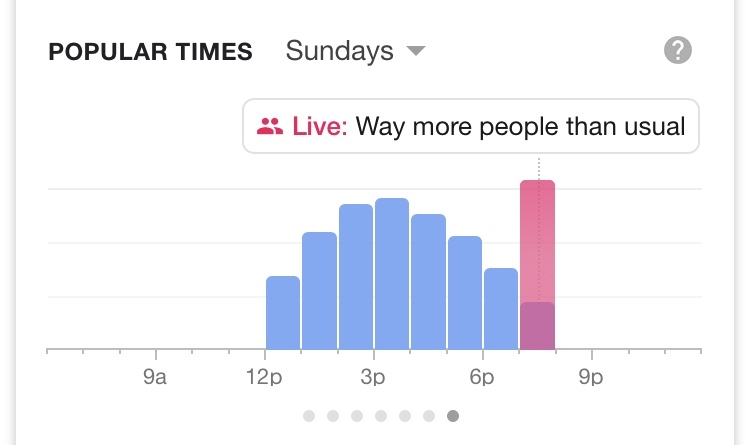Click the blue bar at 12p
The height and width of the screenshot is (445, 750).
283,312
